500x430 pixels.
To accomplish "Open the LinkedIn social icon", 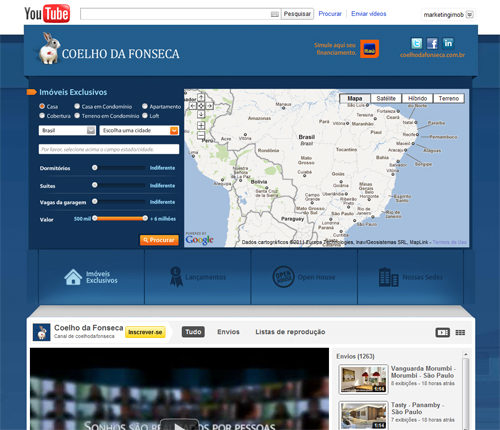I will click(x=448, y=43).
